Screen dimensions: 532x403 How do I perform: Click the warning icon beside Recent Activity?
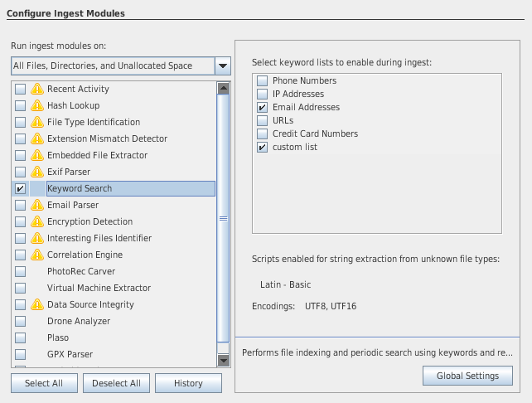pos(36,89)
